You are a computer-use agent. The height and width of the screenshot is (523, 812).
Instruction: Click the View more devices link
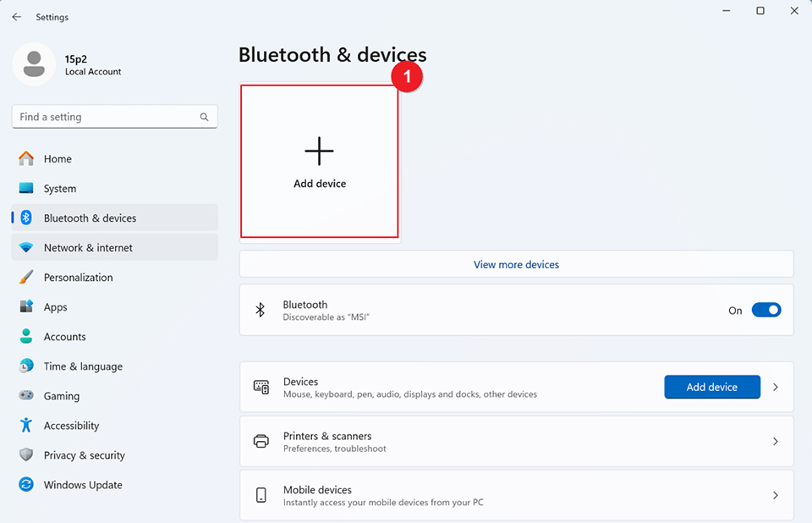pos(516,264)
